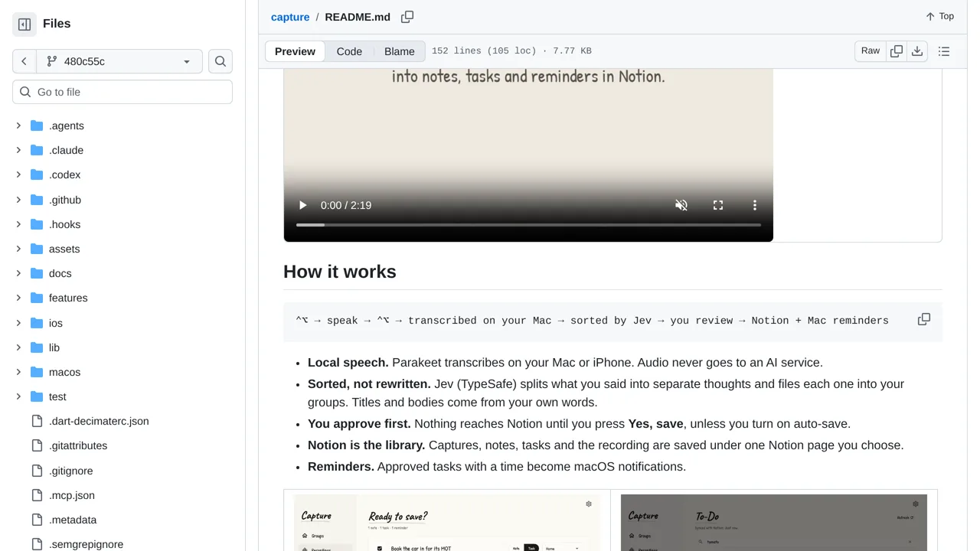980x551 pixels.
Task: Expand the .github folder chevron
Action: point(18,200)
